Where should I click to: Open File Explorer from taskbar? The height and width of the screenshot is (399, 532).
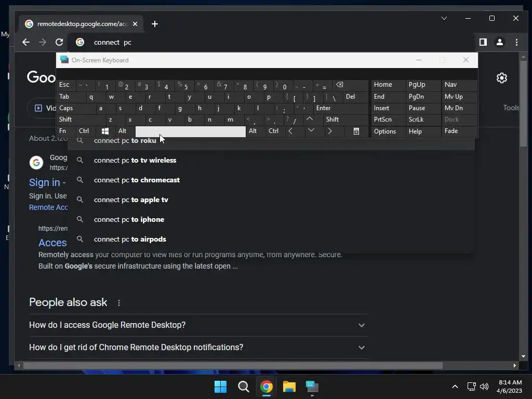tap(289, 387)
